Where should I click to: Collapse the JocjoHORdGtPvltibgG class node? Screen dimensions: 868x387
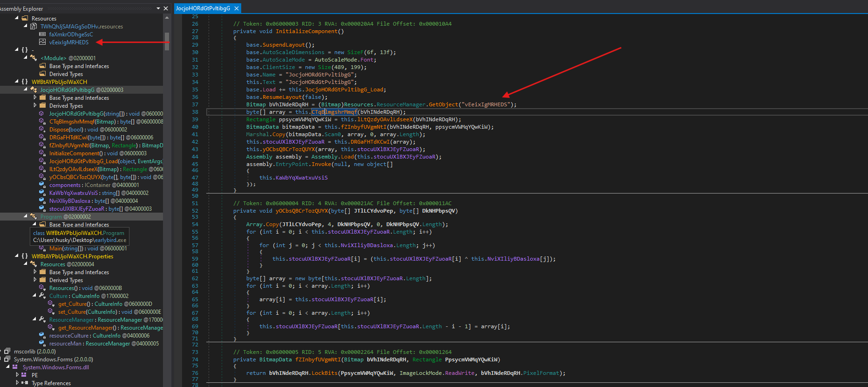coord(26,89)
